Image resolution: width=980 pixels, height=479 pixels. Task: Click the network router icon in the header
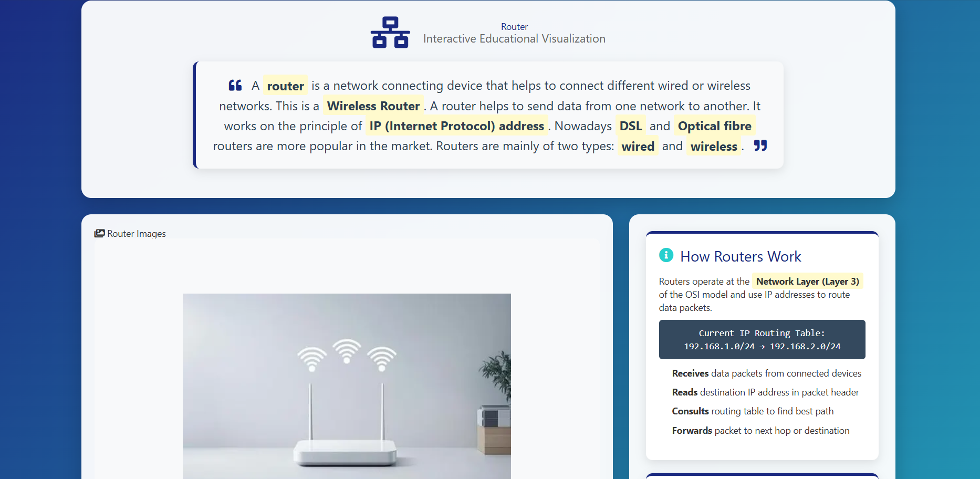click(x=390, y=33)
